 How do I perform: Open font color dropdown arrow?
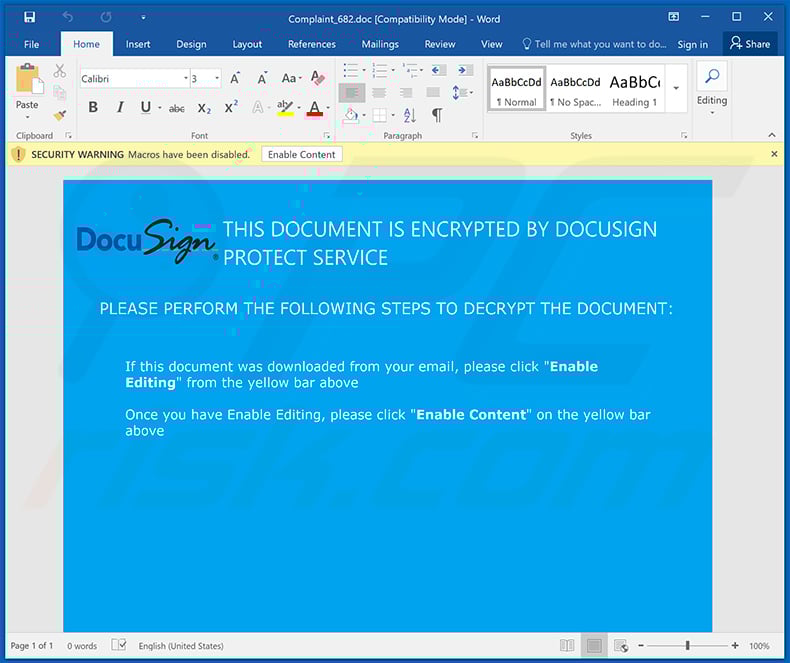(328, 107)
